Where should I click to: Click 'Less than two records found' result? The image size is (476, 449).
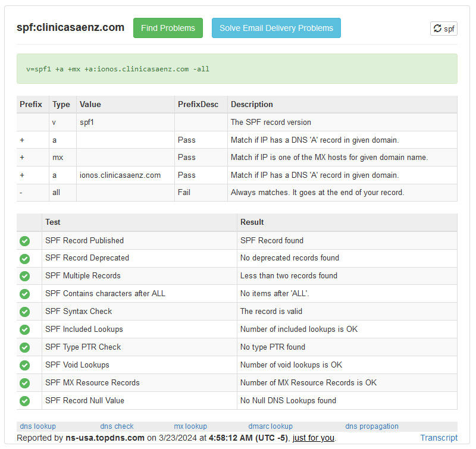(x=289, y=276)
